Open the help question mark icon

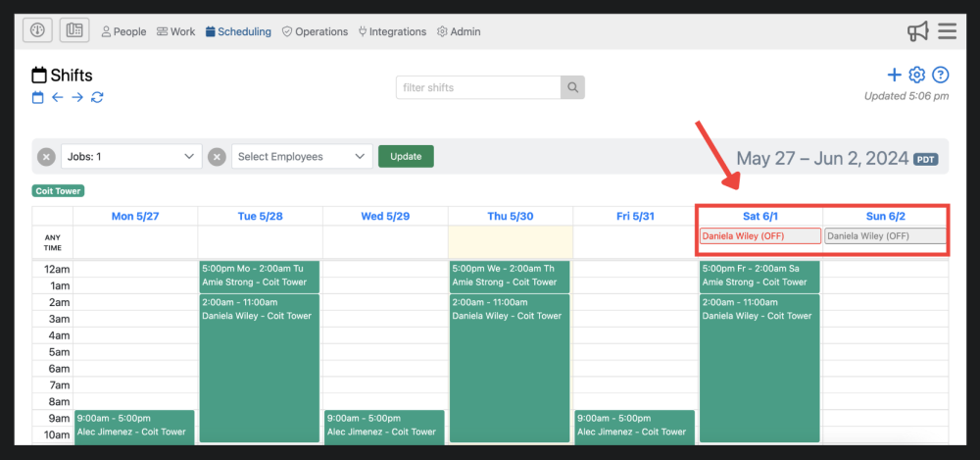(941, 75)
